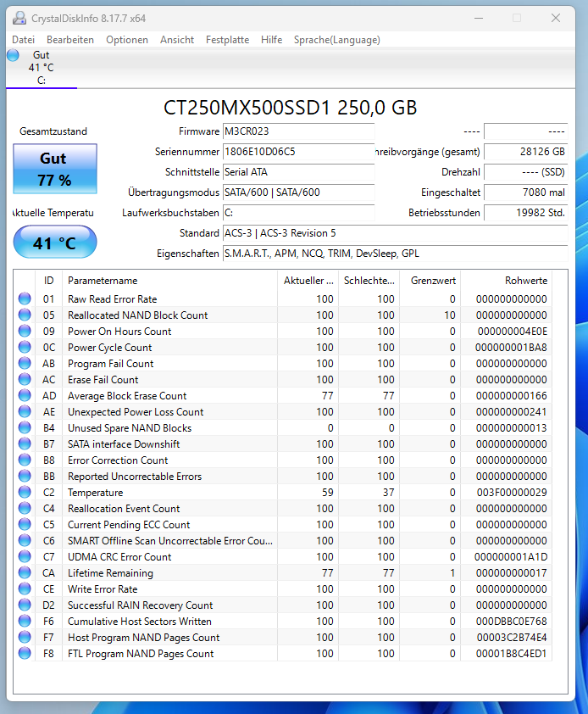Click the Betriebsstunden value 19982 Std.
588x714 pixels.
pos(525,213)
